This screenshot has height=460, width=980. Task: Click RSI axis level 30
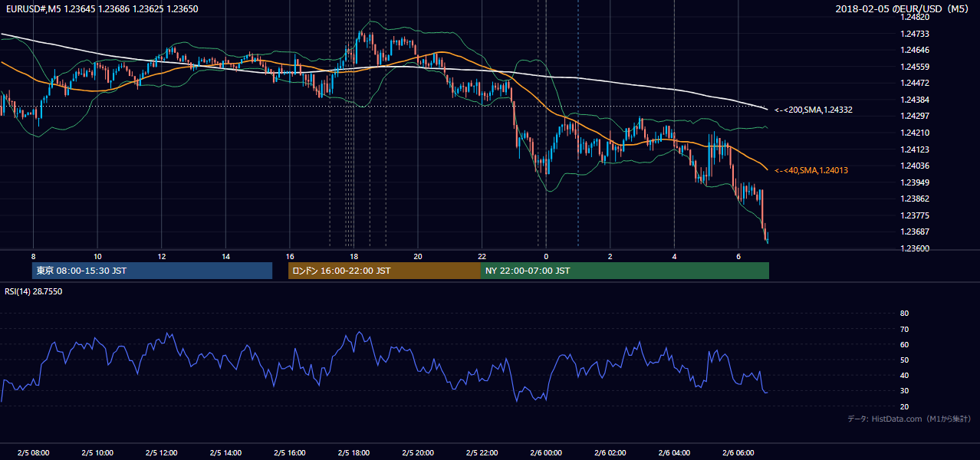(904, 390)
